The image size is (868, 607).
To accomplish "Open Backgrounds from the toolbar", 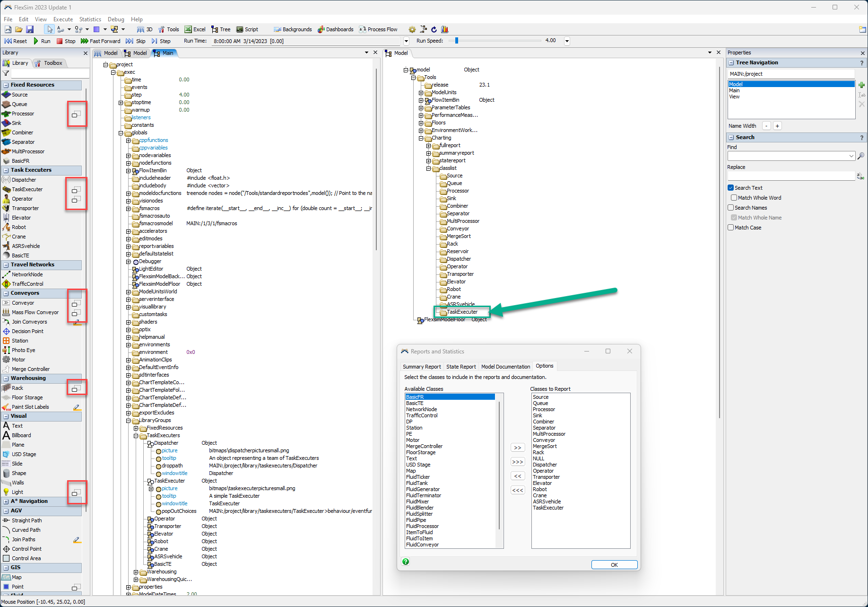I will (293, 29).
